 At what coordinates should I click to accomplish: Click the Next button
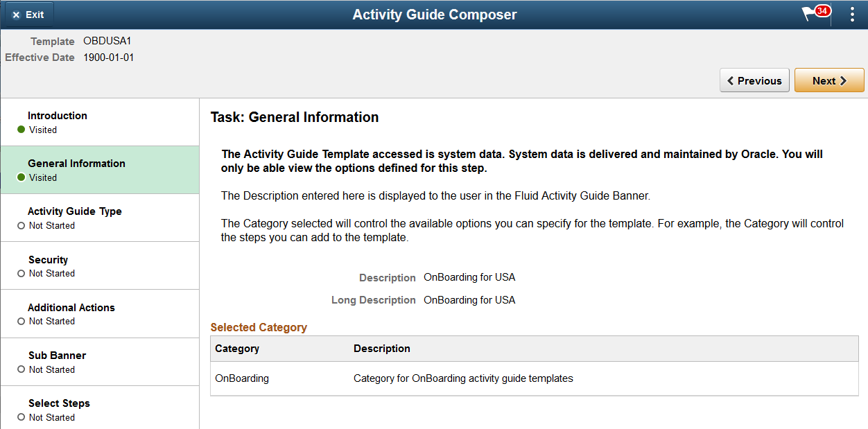(829, 80)
